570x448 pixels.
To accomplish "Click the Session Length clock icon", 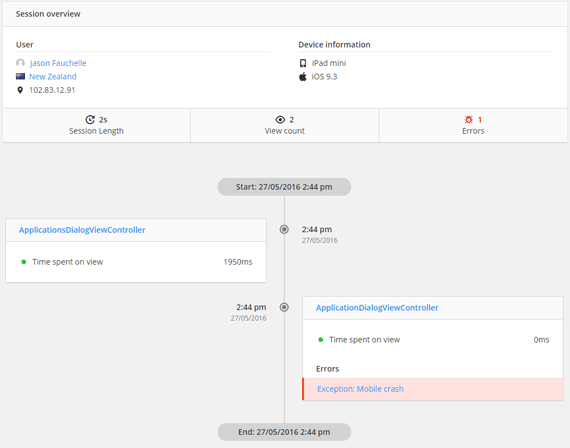I will (90, 120).
